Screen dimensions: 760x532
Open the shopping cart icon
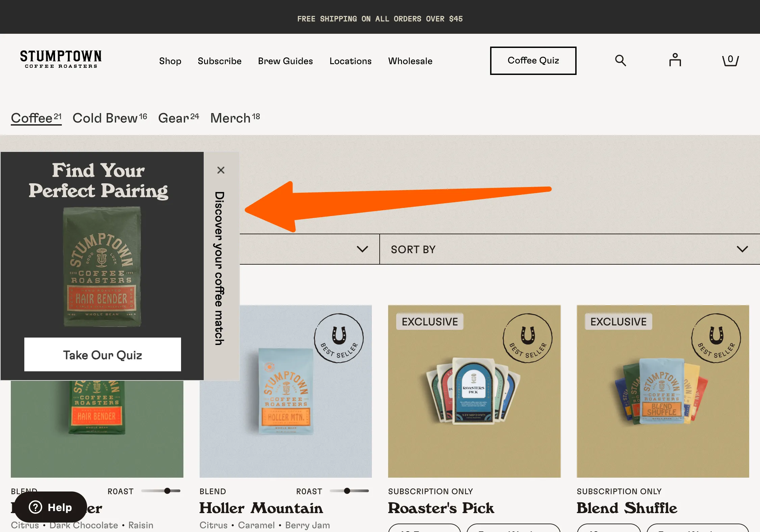pyautogui.click(x=730, y=60)
